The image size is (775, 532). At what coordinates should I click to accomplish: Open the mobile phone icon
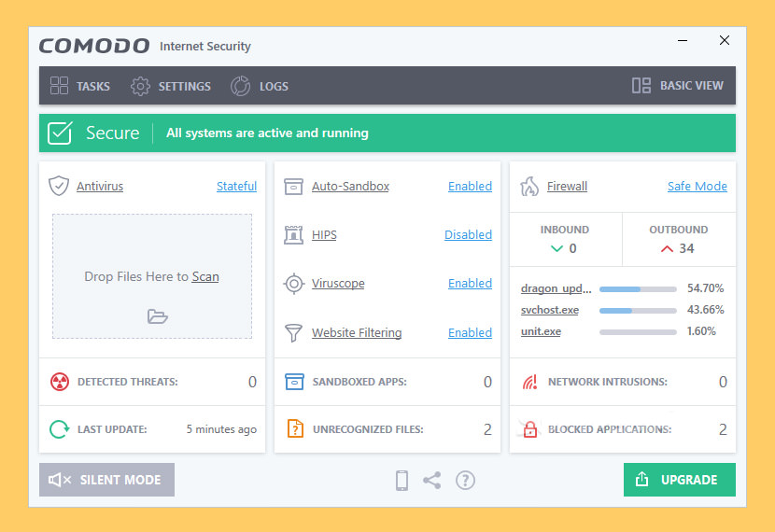(402, 480)
